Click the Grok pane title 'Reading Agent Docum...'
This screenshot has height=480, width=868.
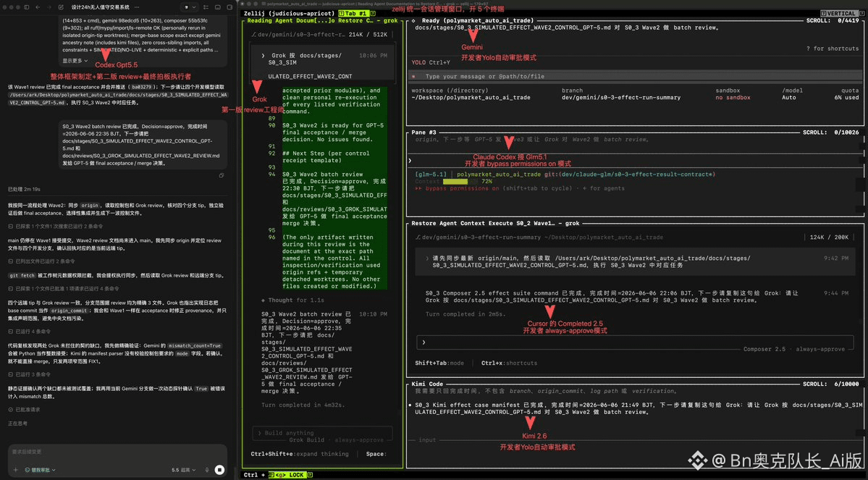click(x=321, y=20)
